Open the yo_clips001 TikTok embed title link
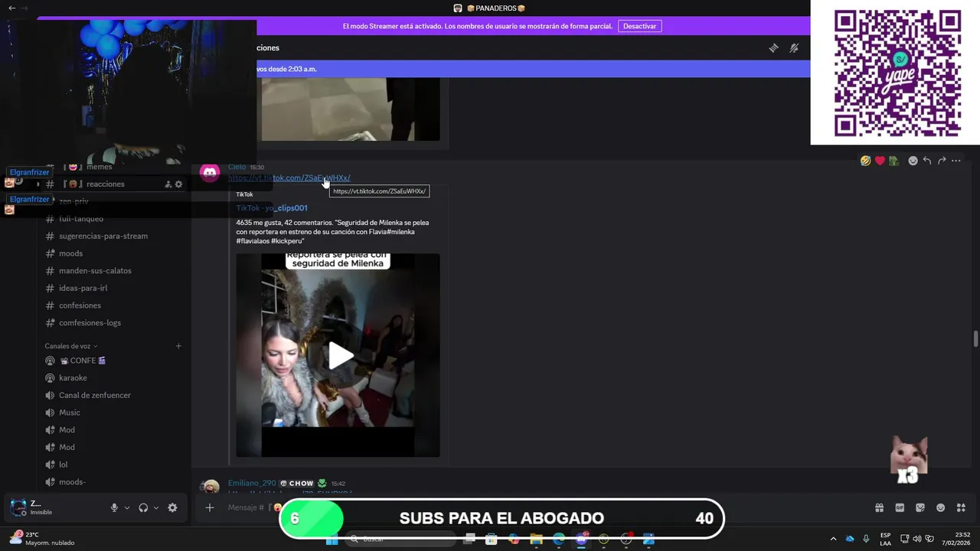Image resolution: width=980 pixels, height=551 pixels. [272, 208]
